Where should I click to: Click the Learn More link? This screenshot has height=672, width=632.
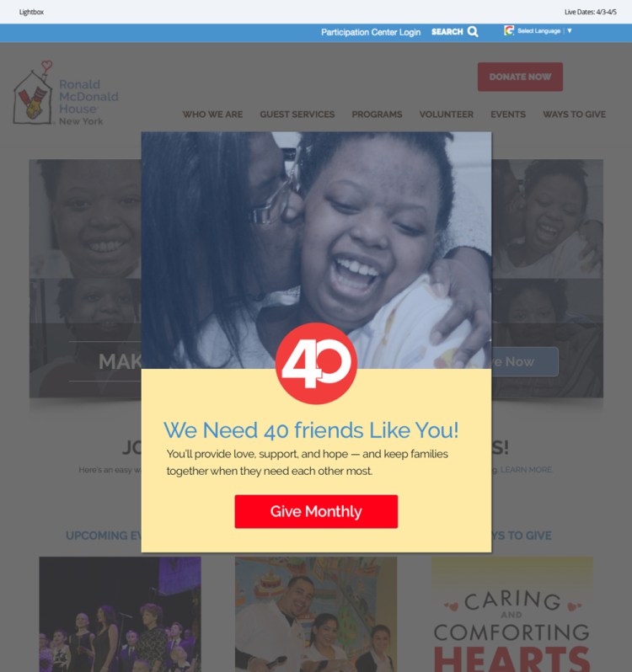click(x=527, y=470)
